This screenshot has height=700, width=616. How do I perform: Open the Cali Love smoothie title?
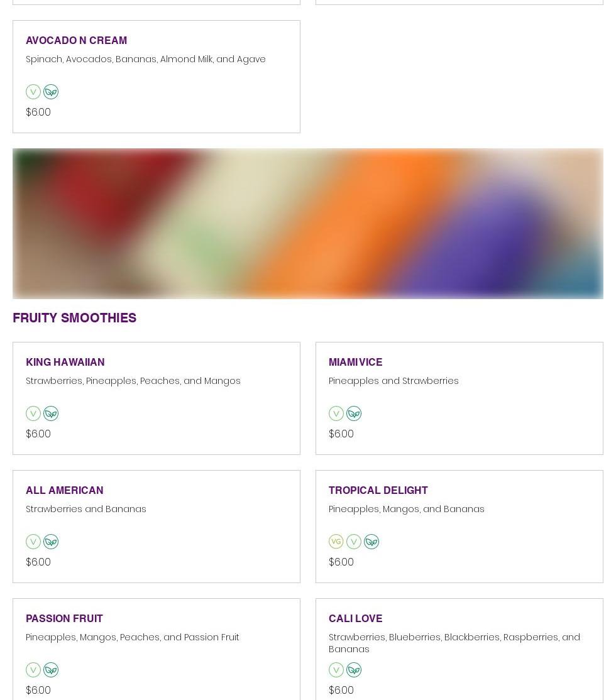pos(355,618)
